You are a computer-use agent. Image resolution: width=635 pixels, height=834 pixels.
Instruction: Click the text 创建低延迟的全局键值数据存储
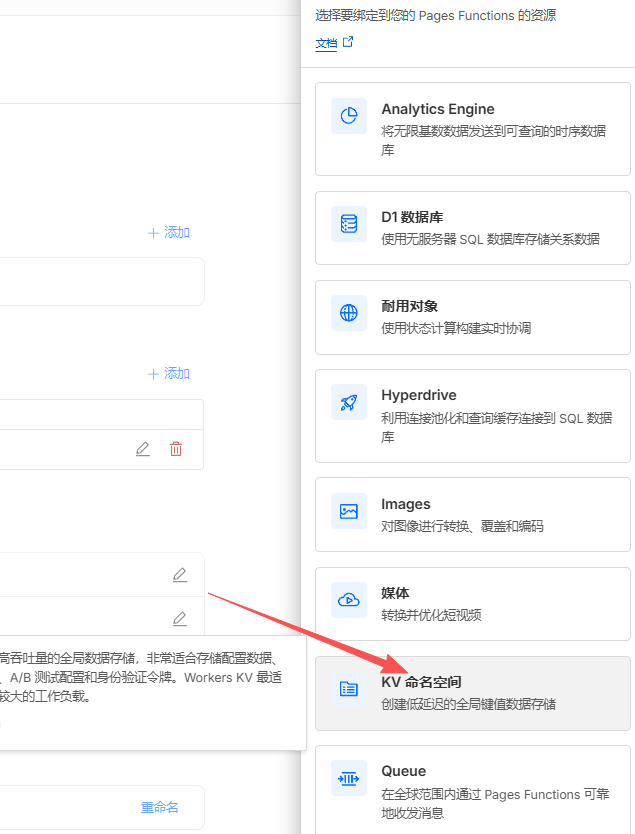point(468,704)
